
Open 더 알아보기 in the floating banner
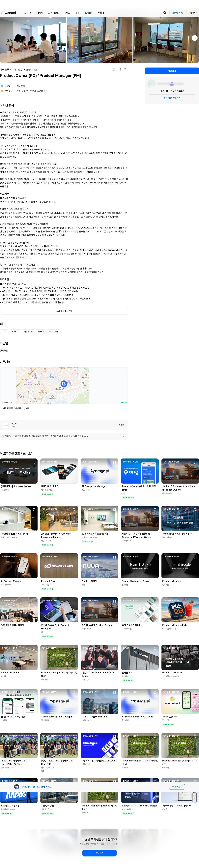point(177,787)
